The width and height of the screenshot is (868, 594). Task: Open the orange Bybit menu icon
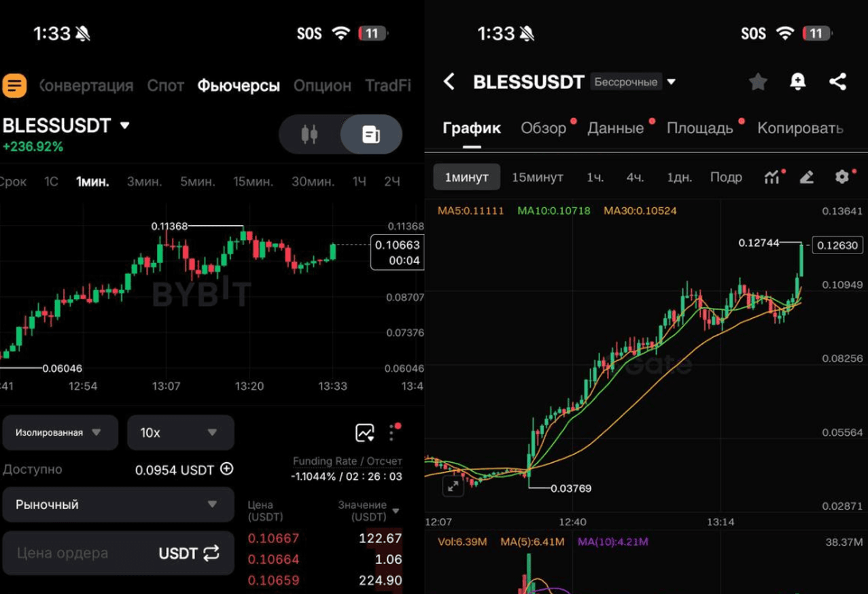click(x=14, y=86)
